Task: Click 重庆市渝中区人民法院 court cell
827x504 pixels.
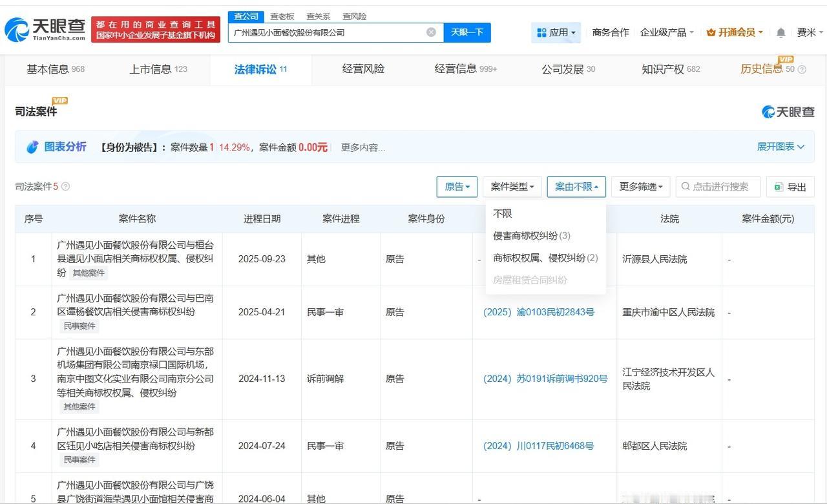Action: tap(669, 312)
